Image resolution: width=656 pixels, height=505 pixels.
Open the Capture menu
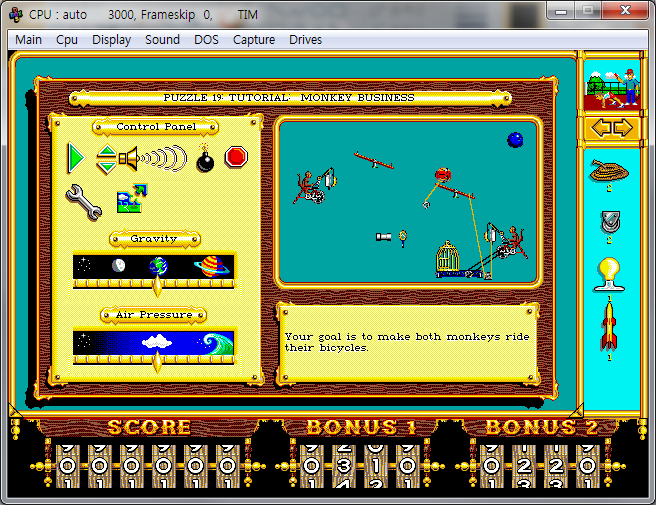pyautogui.click(x=254, y=40)
